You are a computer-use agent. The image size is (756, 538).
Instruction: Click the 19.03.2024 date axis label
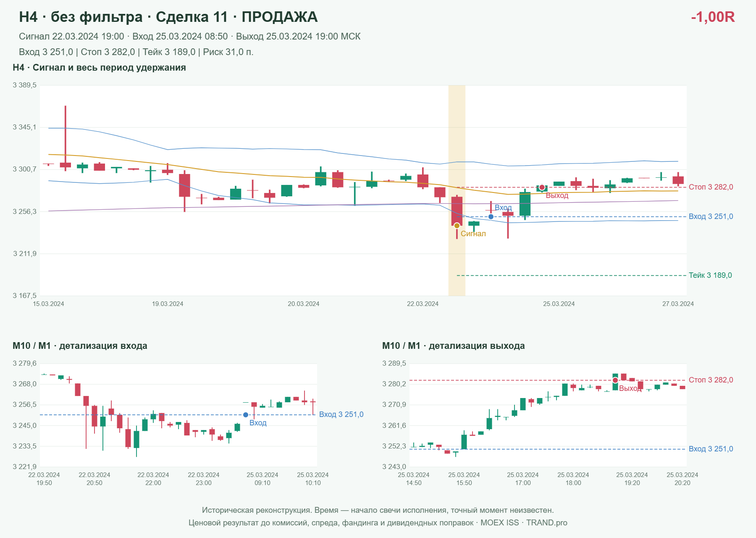click(168, 304)
